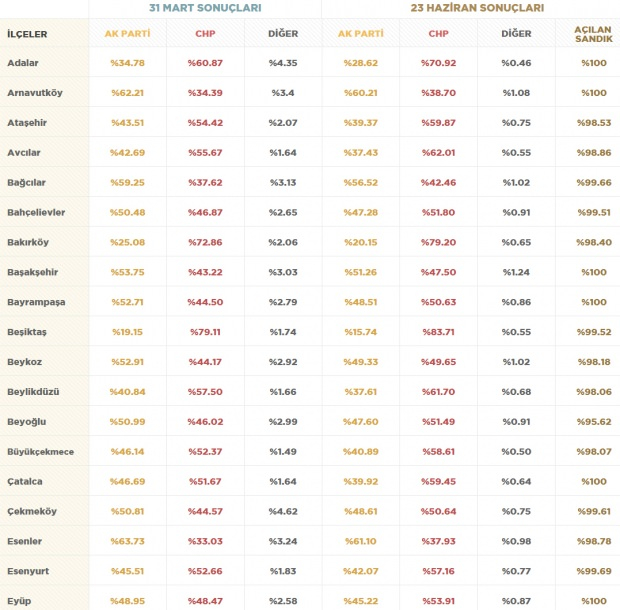Image resolution: width=620 pixels, height=610 pixels.
Task: Select the Büyükçekmece district label
Action: pyautogui.click(x=41, y=451)
